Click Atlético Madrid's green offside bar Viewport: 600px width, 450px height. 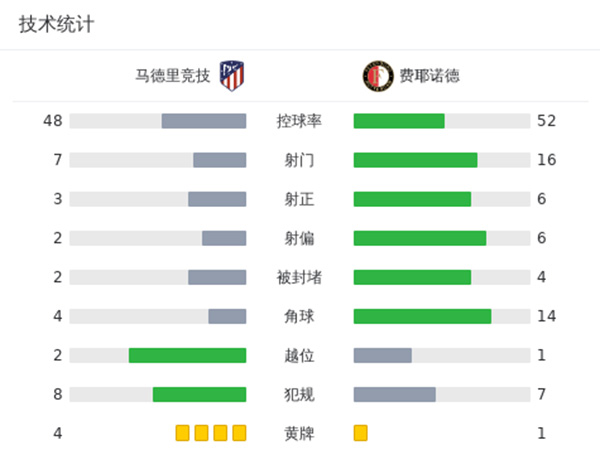pyautogui.click(x=187, y=355)
